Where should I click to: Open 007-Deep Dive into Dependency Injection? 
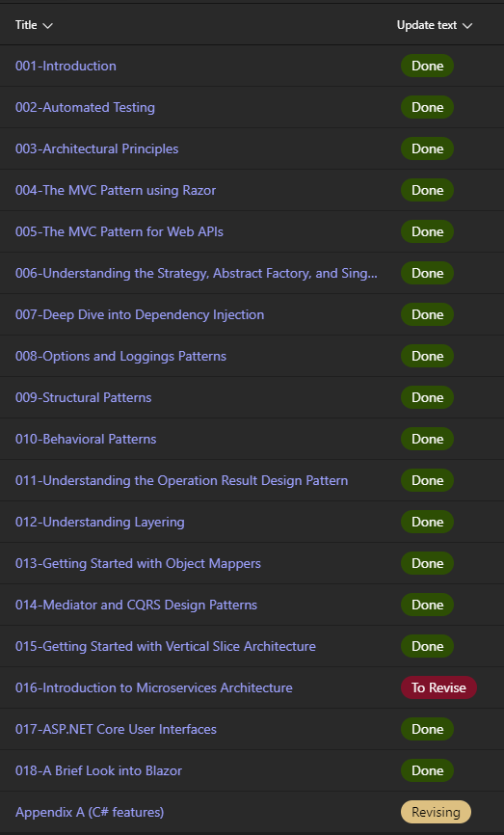click(x=140, y=314)
